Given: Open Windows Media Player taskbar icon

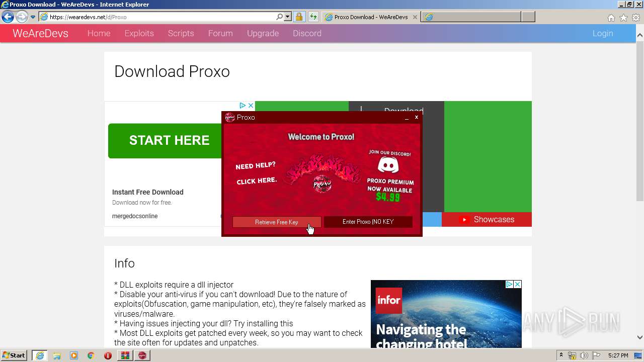Looking at the screenshot, I should pos(74,355).
